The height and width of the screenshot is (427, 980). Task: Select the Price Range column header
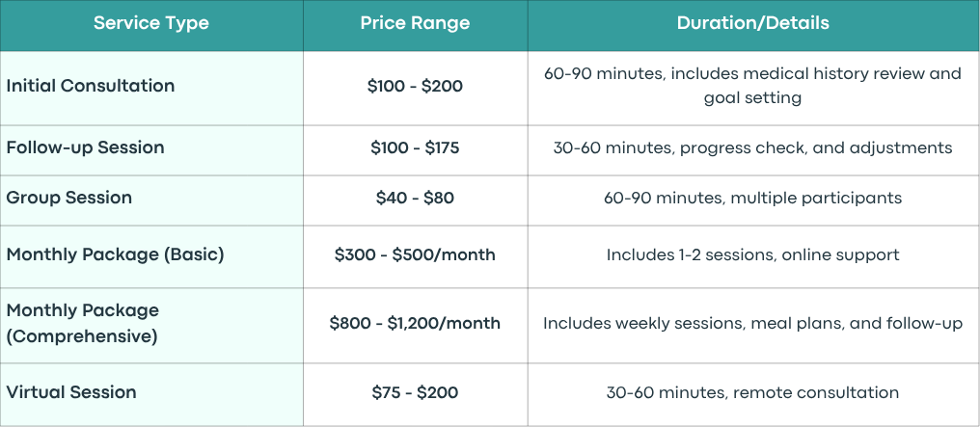415,26
